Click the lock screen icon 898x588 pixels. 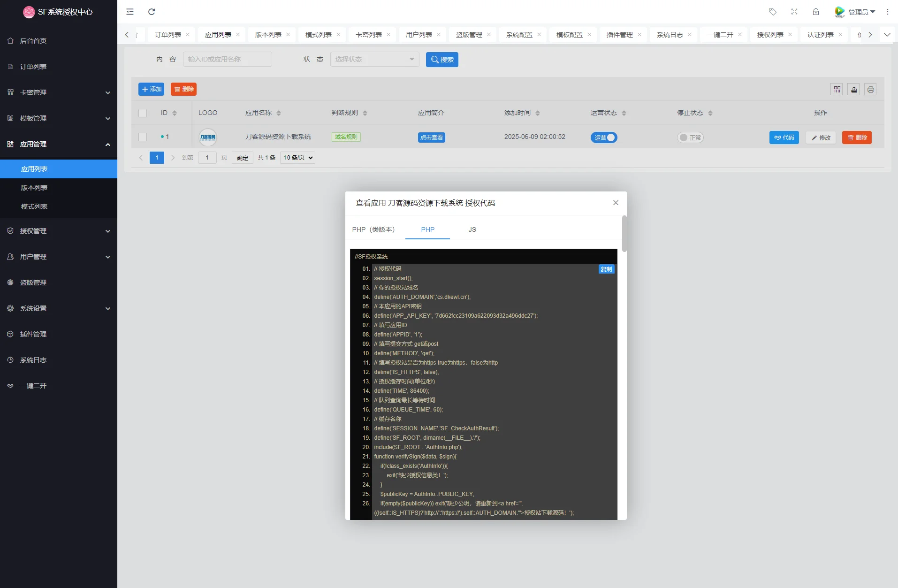tap(816, 12)
